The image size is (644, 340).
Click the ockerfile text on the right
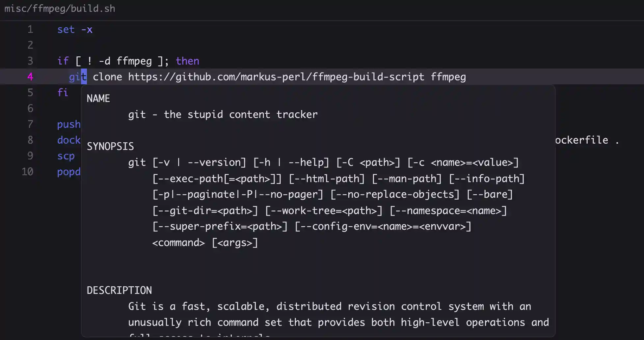pos(582,140)
